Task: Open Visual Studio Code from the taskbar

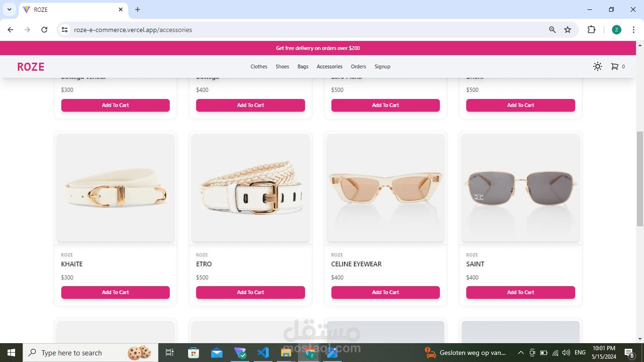Action: (263, 353)
